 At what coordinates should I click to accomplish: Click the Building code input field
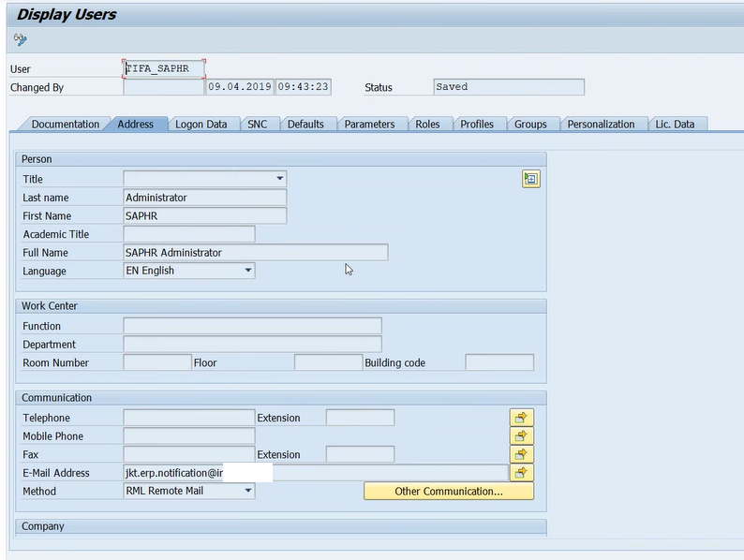pos(499,362)
